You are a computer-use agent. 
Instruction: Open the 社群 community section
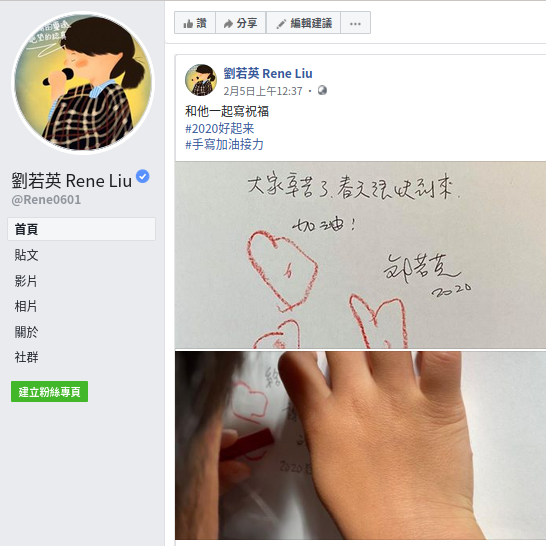(x=26, y=357)
